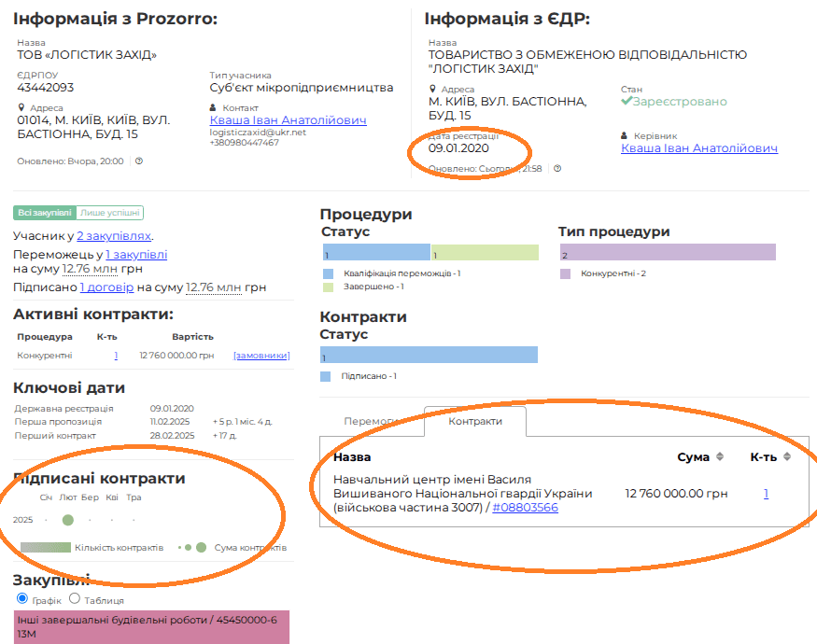
Task: Click help icon next to Prozorro update time
Action: [x=139, y=161]
